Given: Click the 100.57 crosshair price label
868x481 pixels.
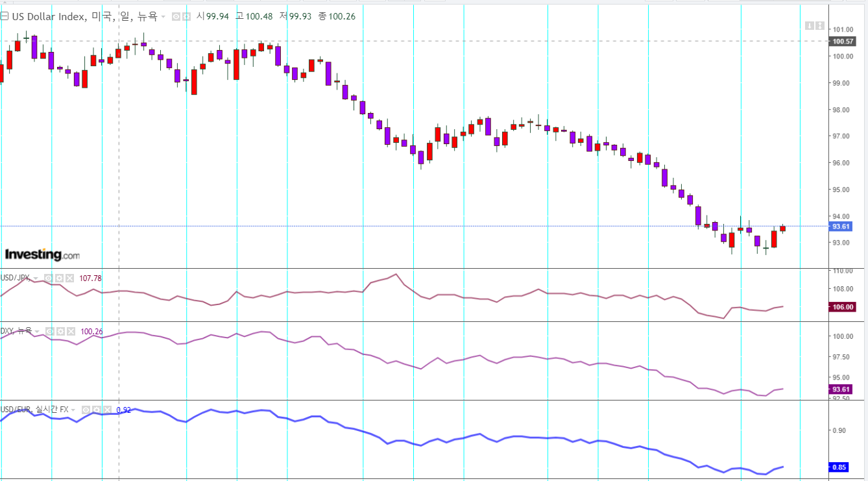Looking at the screenshot, I should click(x=843, y=41).
